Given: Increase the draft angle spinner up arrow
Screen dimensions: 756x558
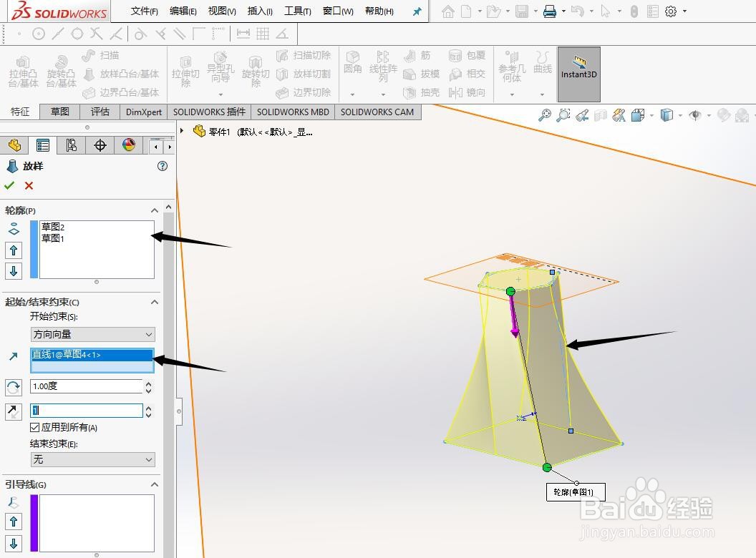Looking at the screenshot, I should pyautogui.click(x=148, y=383).
